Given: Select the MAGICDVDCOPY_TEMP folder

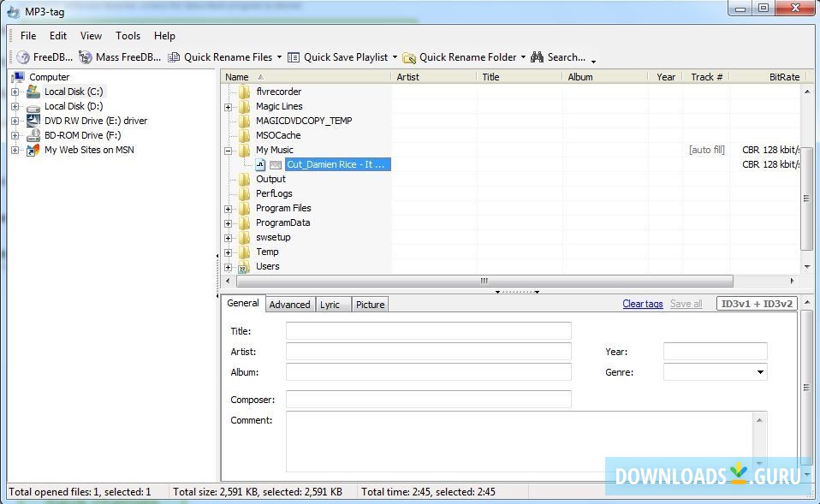Looking at the screenshot, I should pos(304,121).
